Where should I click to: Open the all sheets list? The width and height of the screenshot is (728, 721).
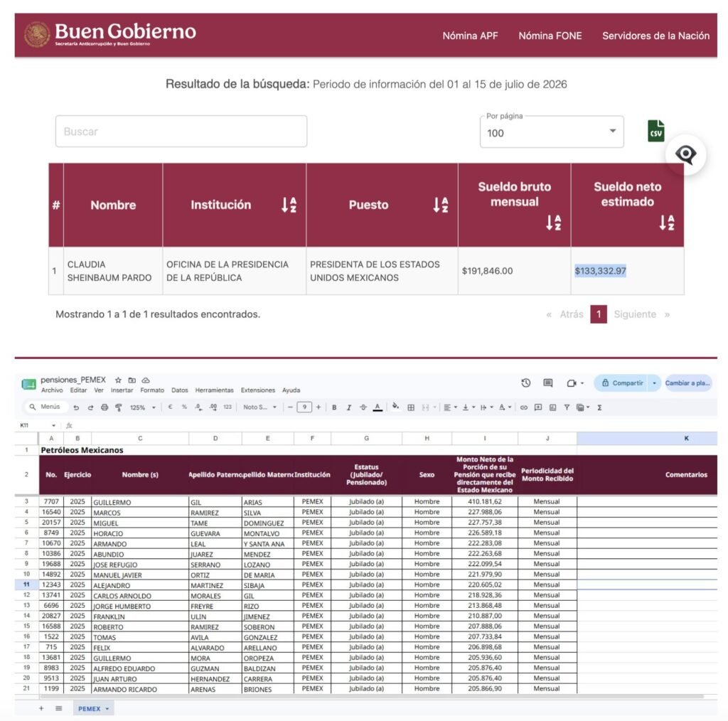(58, 708)
